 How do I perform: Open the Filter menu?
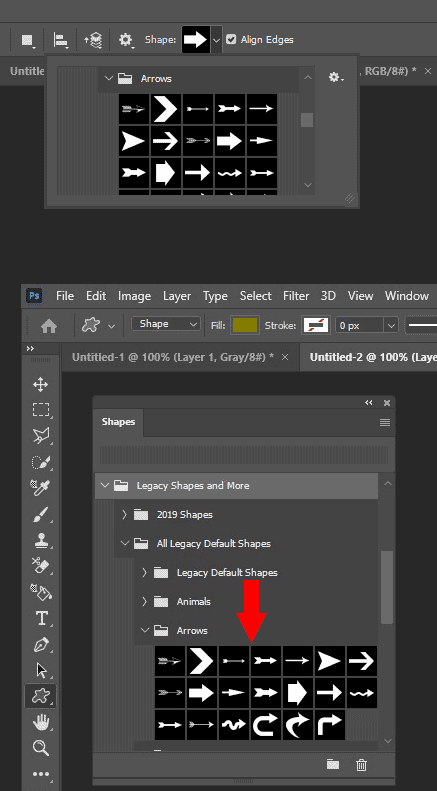click(296, 296)
